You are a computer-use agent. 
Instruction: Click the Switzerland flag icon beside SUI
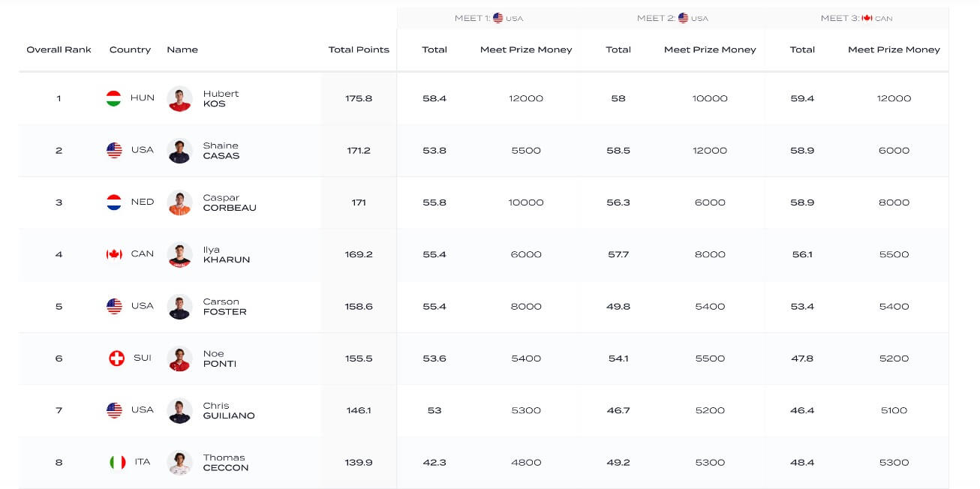click(x=116, y=358)
